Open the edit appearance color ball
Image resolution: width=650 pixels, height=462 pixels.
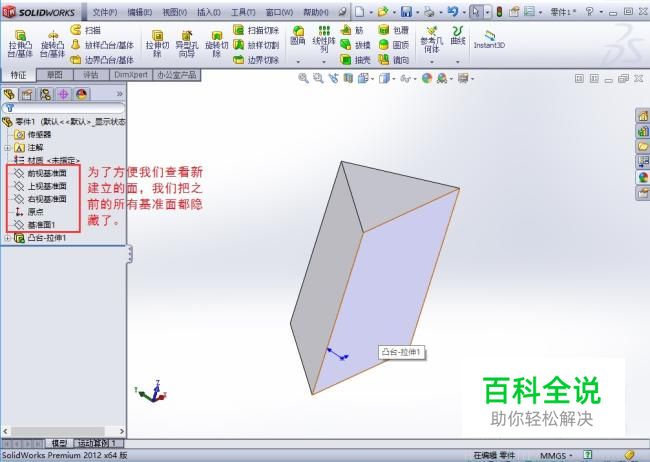tap(427, 78)
